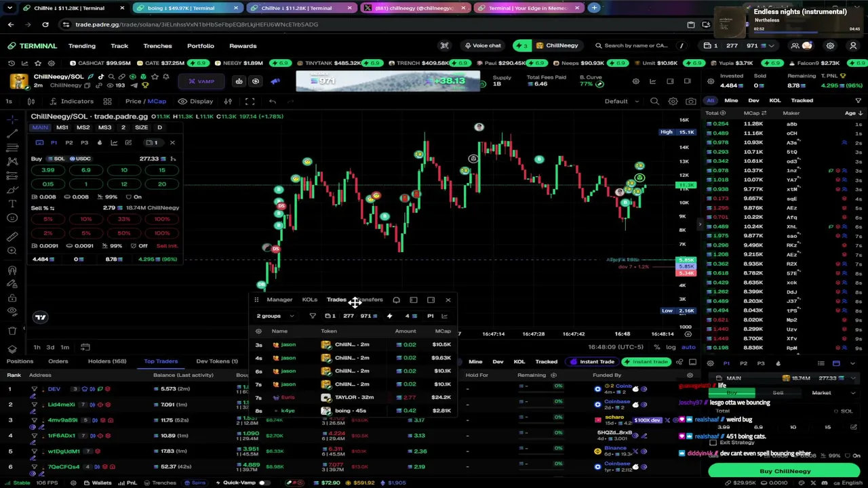Open the user profile icon
The height and width of the screenshot is (488, 868).
(x=853, y=45)
